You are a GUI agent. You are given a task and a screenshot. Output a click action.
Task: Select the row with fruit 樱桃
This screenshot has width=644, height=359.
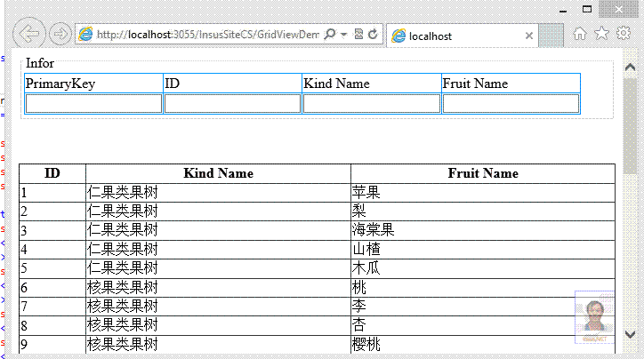[317, 344]
